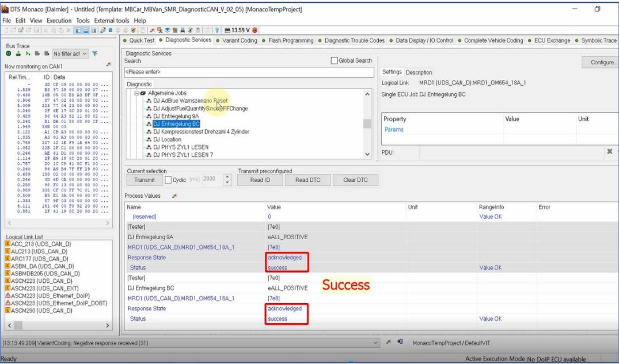
Task: Click the Clear DTC button
Action: (355, 180)
